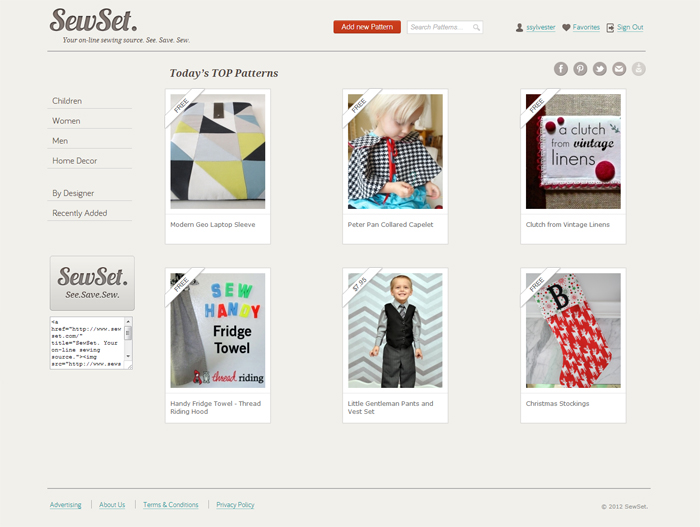Click the search magnifier icon
Viewport: 700px width, 527px height.
point(476,27)
